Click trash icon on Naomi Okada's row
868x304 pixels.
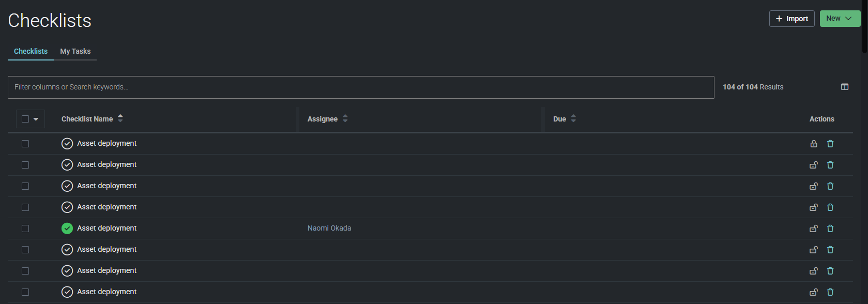coord(830,229)
